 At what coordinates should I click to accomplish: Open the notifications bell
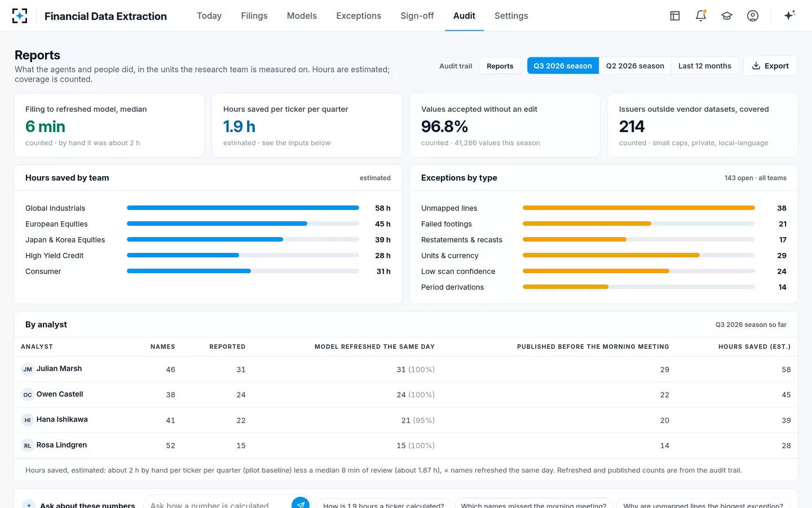point(701,16)
